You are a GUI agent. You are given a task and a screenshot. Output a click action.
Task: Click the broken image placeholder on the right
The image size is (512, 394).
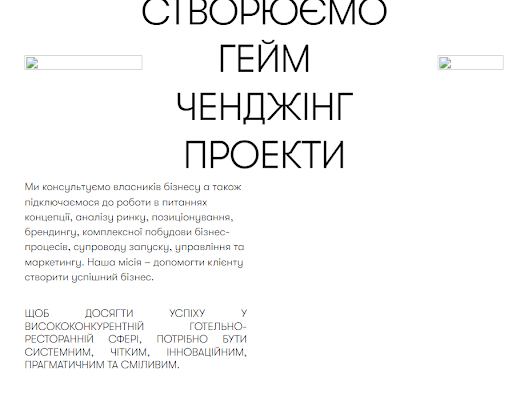[x=470, y=63]
